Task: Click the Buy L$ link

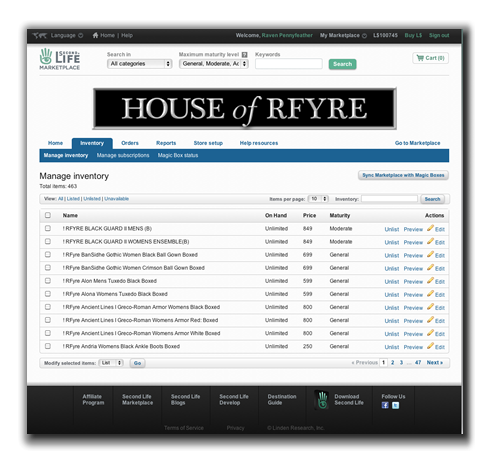Action: (x=413, y=35)
